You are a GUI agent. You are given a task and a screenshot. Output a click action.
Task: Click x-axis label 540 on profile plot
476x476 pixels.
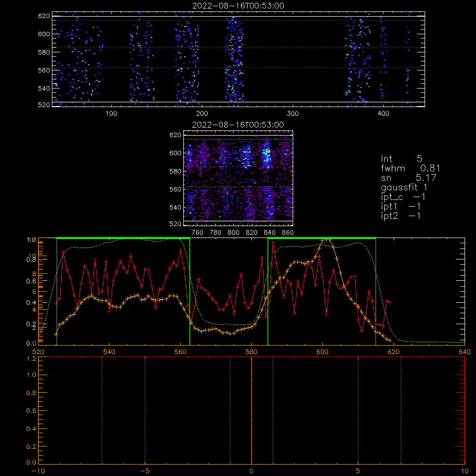click(x=109, y=352)
